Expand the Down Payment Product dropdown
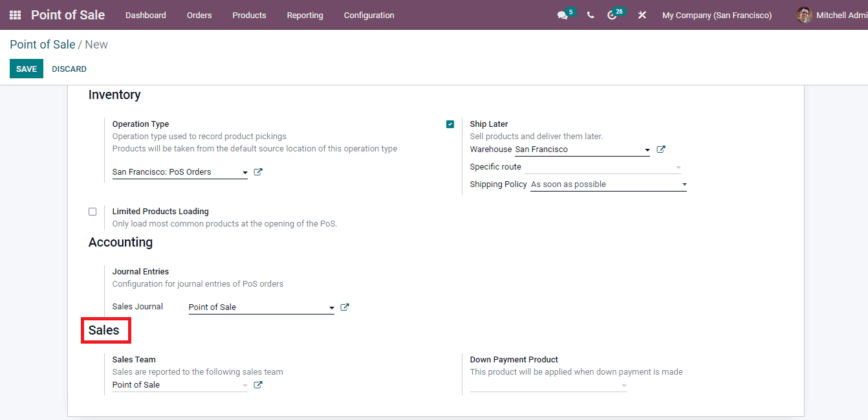 pyautogui.click(x=624, y=384)
